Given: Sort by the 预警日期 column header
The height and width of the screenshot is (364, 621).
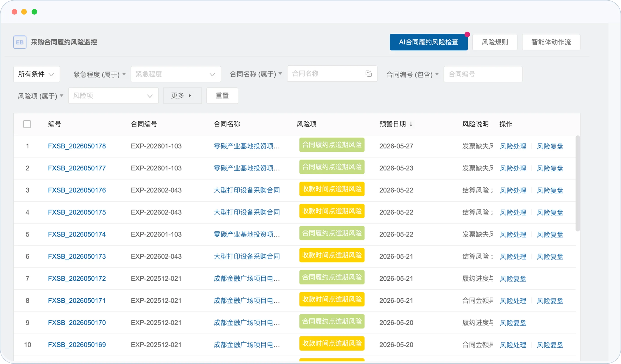Looking at the screenshot, I should pos(393,124).
